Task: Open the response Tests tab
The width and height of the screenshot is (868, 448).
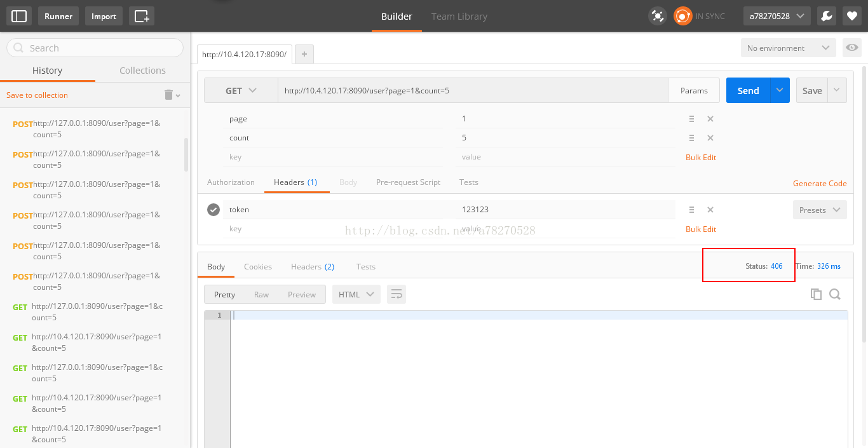Action: (x=366, y=267)
